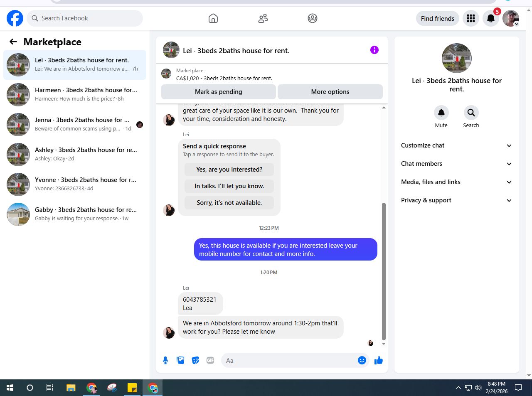Click Jenna's small unread avatar indicator

click(140, 125)
